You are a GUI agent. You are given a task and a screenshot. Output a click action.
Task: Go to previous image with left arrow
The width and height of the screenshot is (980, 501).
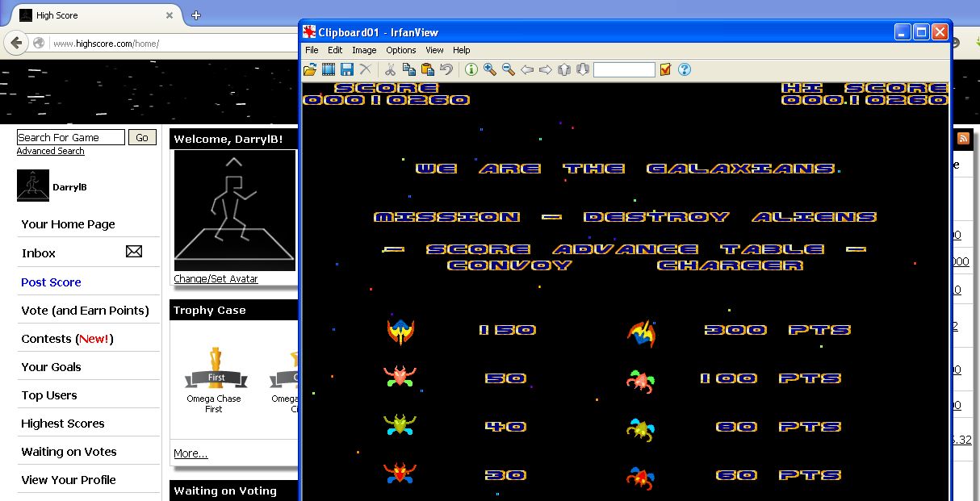[x=527, y=70]
